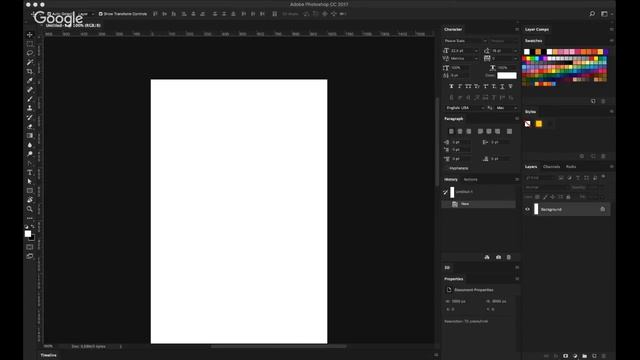
Task: Delete layer using trash icon
Action: 604,356
